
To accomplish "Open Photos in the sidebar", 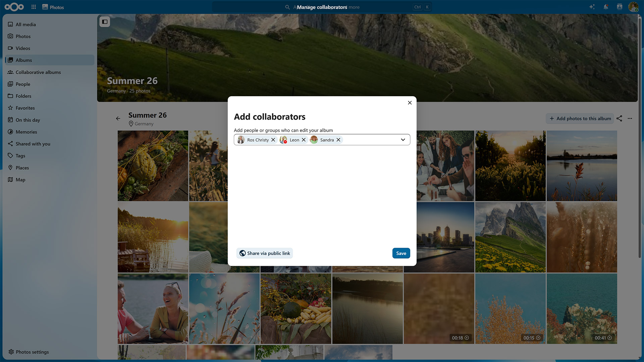I will click(50, 36).
